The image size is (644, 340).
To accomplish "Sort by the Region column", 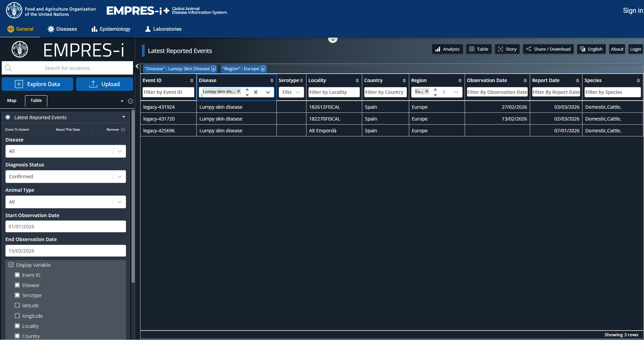I will (460, 81).
